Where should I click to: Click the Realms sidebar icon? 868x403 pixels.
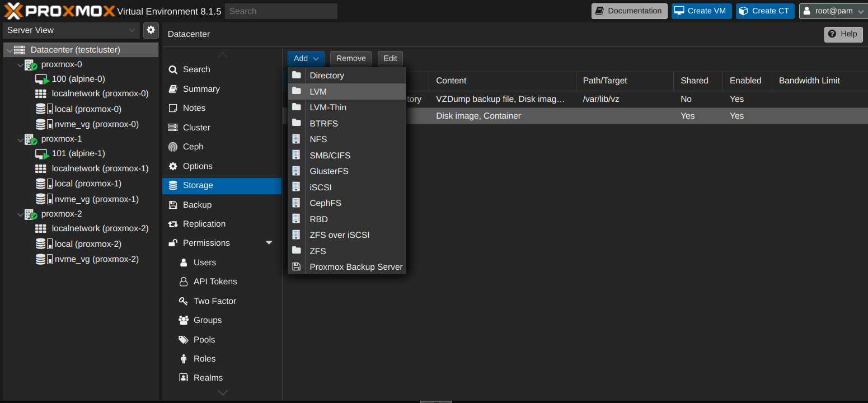(x=184, y=377)
